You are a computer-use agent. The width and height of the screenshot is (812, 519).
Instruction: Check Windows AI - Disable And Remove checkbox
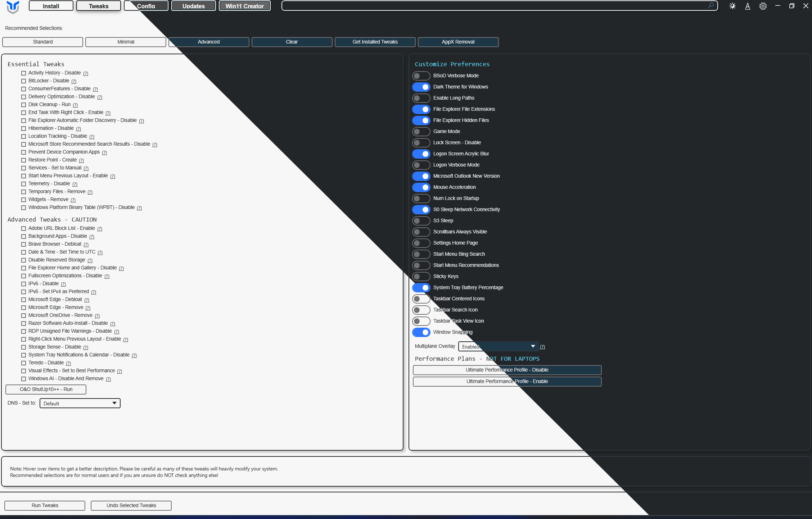pos(24,379)
